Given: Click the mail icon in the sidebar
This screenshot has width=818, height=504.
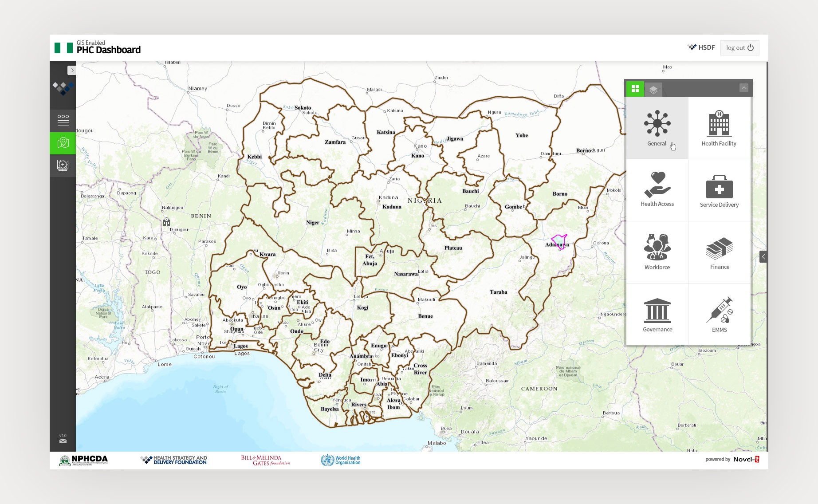Looking at the screenshot, I should 63,441.
